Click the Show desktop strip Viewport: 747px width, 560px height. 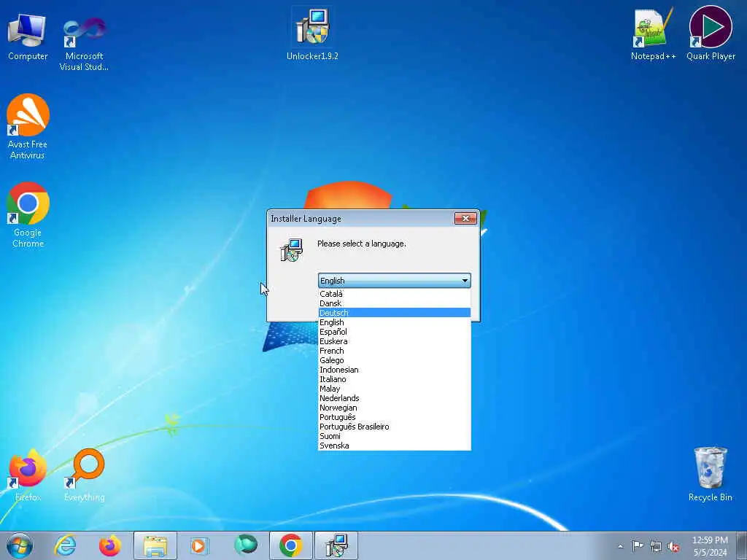pyautogui.click(x=742, y=545)
